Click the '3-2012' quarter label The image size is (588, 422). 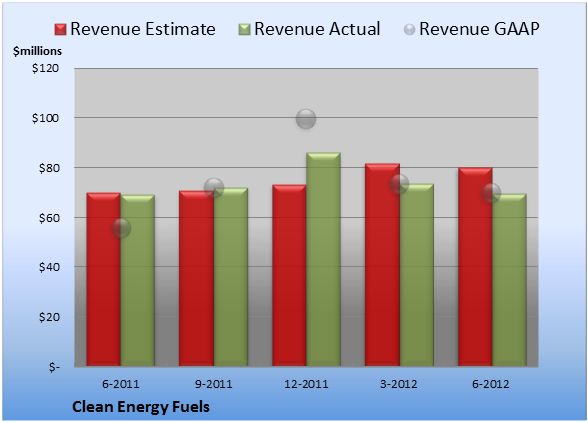pos(399,384)
